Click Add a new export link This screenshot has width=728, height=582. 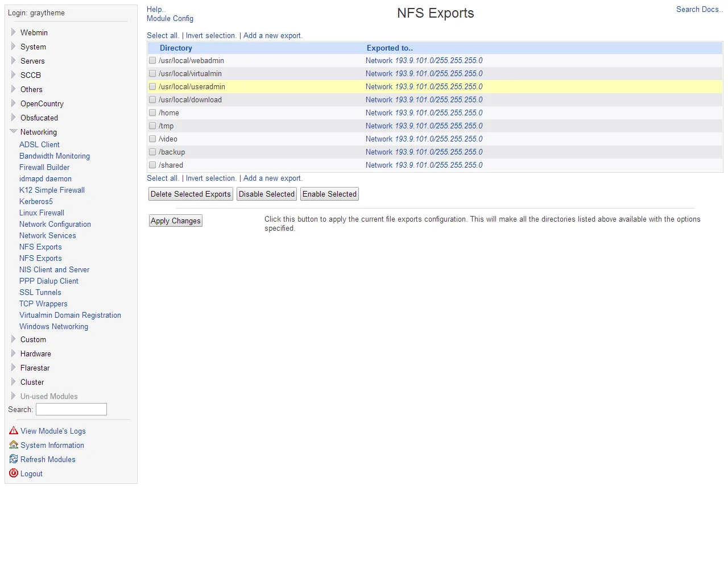pyautogui.click(x=272, y=35)
